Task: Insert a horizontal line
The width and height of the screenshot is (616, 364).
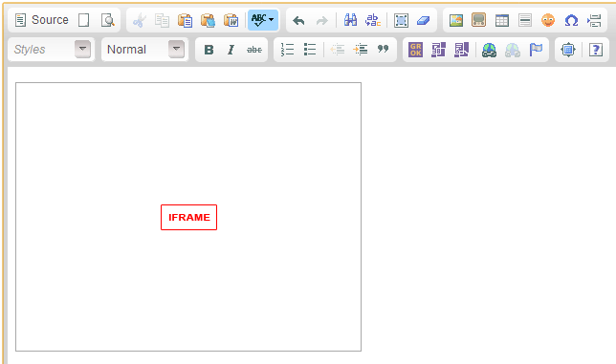Action: [x=525, y=20]
